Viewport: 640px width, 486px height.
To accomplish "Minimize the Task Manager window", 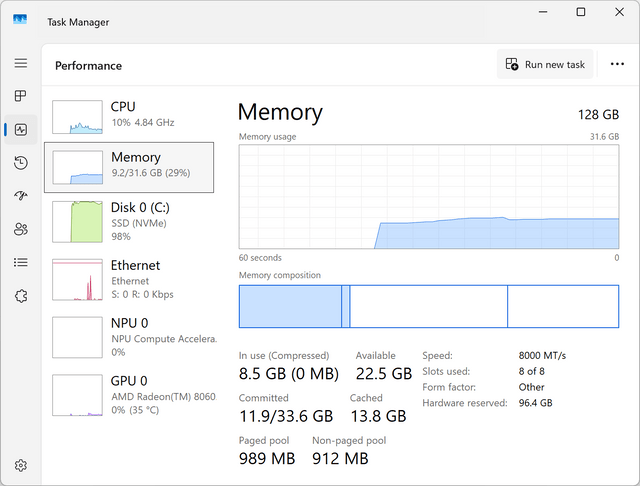I will click(x=543, y=12).
